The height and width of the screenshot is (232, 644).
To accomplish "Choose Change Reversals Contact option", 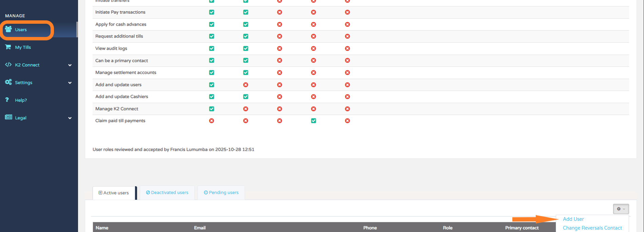I will 592,228.
